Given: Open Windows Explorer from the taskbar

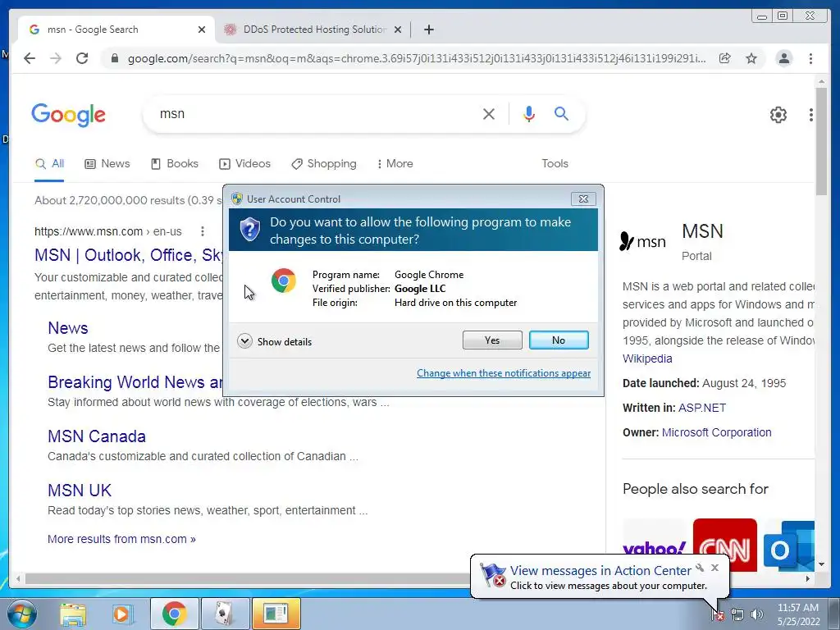Looking at the screenshot, I should (x=73, y=614).
